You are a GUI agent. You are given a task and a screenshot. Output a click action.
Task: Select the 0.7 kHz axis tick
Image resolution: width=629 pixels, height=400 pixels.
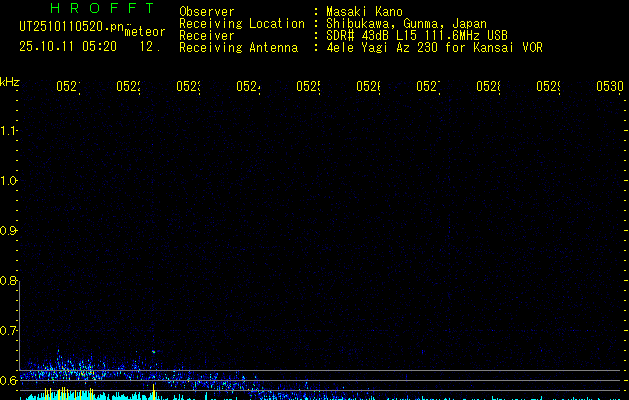click(9, 330)
